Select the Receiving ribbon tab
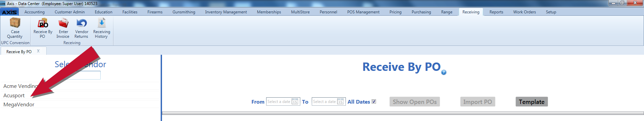The image size is (644, 121). 471,12
